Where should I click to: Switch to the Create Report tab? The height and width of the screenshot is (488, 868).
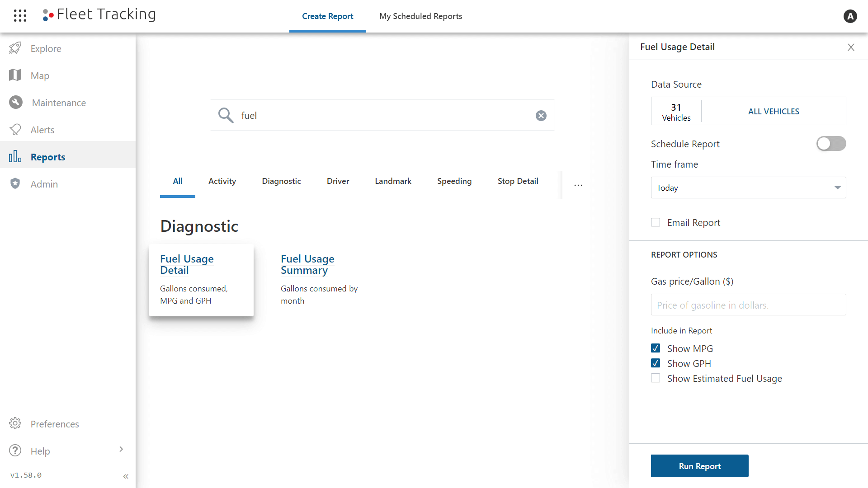pos(328,16)
